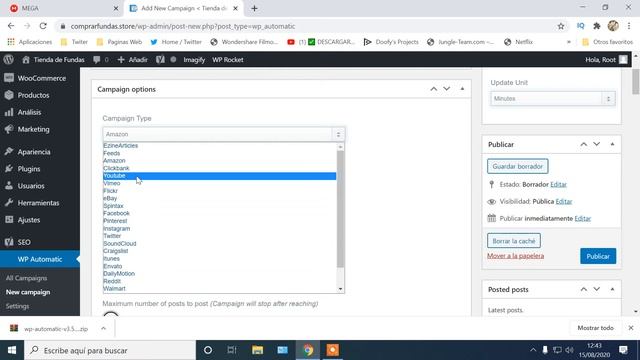Open the Chrome profile avatar

click(613, 26)
